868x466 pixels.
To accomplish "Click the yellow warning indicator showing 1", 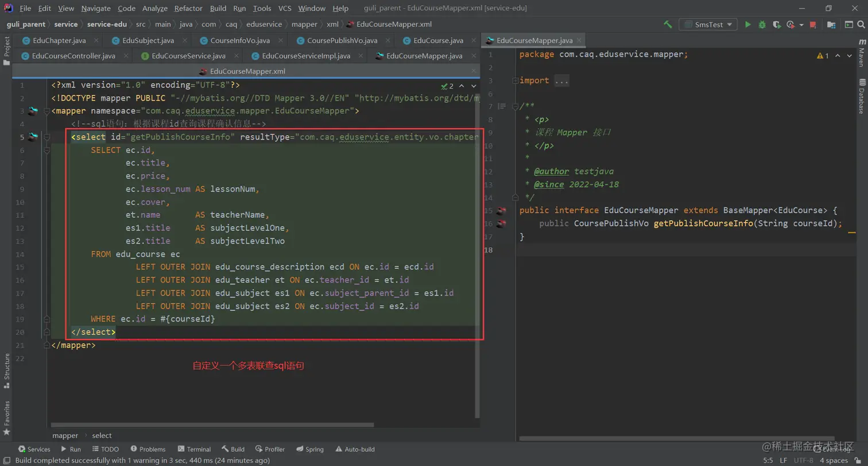I will (823, 56).
